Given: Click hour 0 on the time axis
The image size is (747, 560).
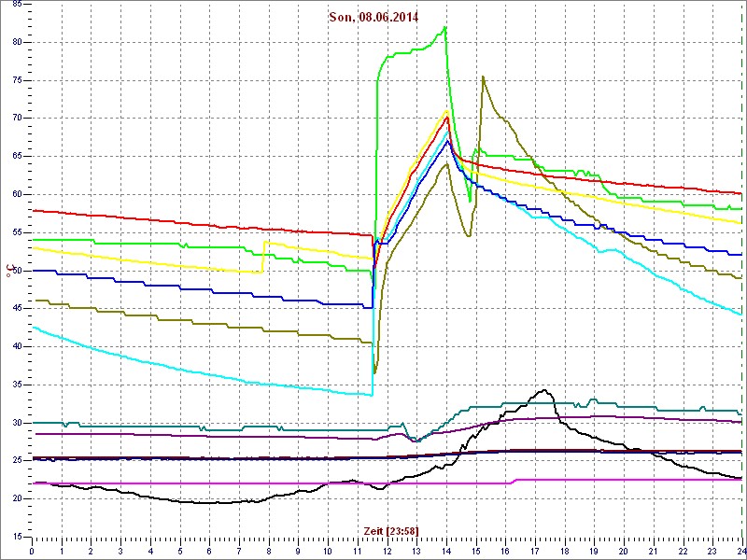Looking at the screenshot, I should click(32, 552).
